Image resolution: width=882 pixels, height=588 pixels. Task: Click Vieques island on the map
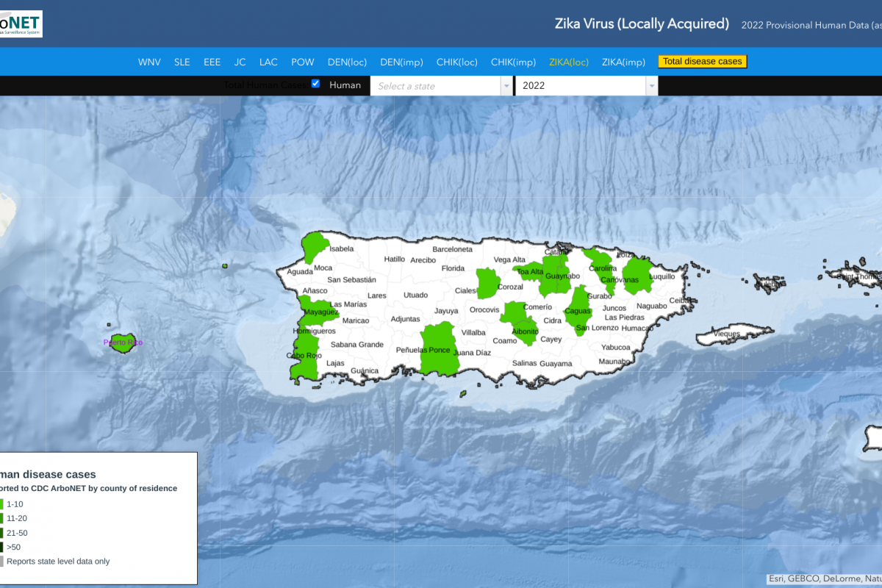click(725, 335)
